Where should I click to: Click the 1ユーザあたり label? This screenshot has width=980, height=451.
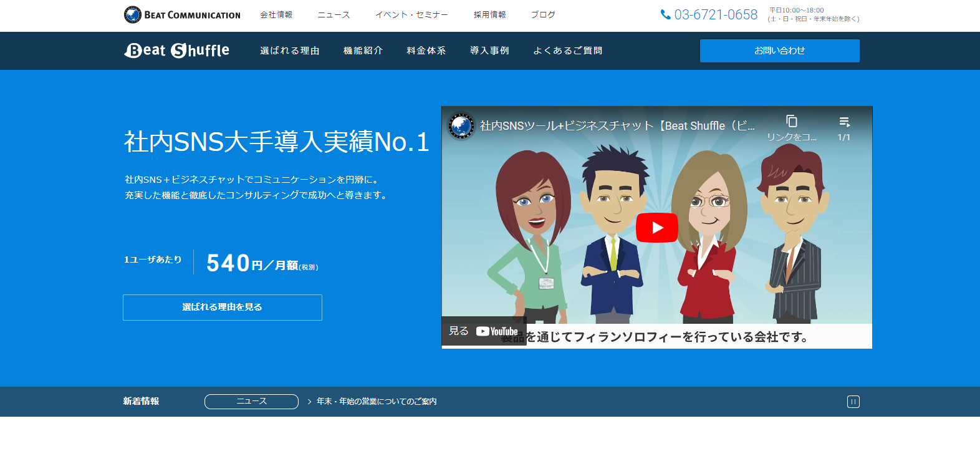point(153,259)
